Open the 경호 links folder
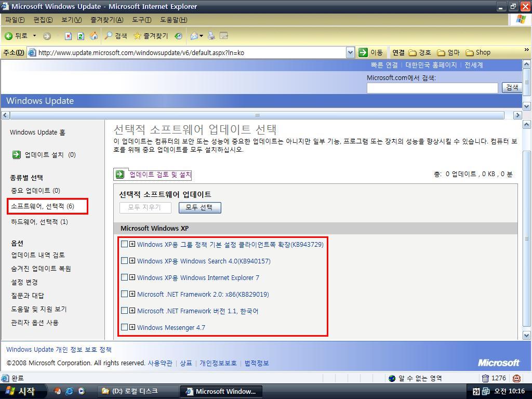 [420, 52]
